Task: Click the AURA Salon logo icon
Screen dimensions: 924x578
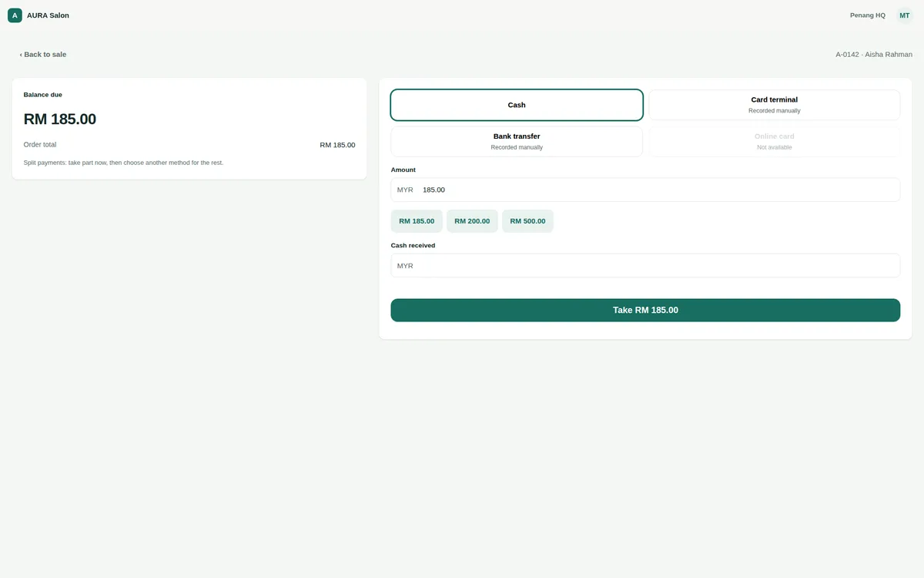Action: [15, 15]
